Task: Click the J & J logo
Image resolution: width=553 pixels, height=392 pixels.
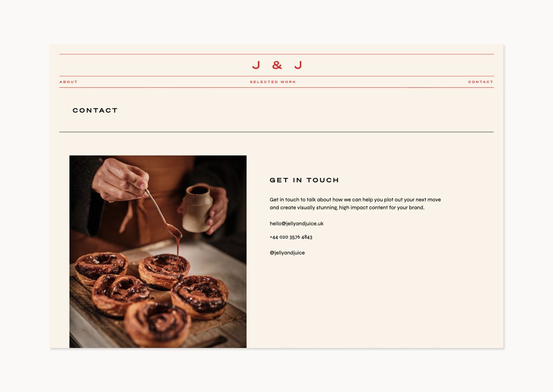Action: (x=277, y=65)
